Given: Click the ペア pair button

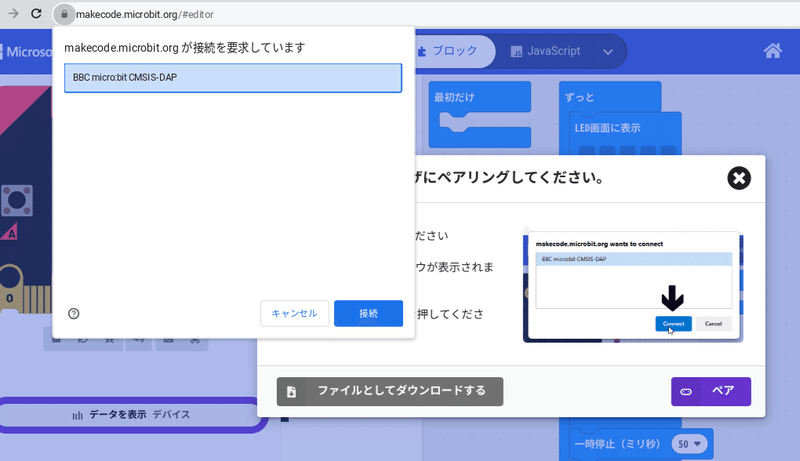Looking at the screenshot, I should (711, 392).
